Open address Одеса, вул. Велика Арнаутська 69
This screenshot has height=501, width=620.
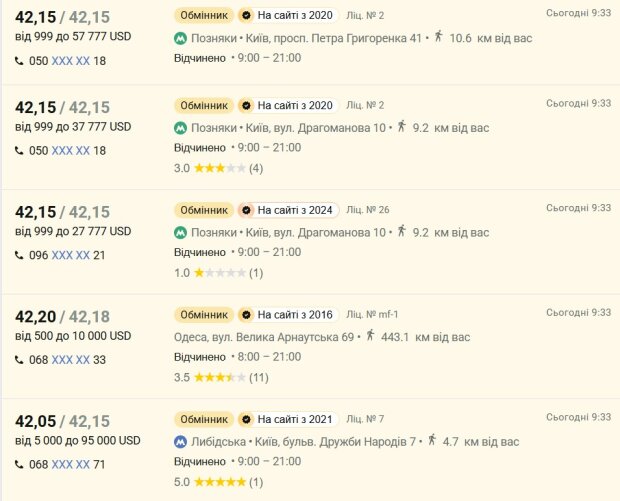tap(264, 337)
